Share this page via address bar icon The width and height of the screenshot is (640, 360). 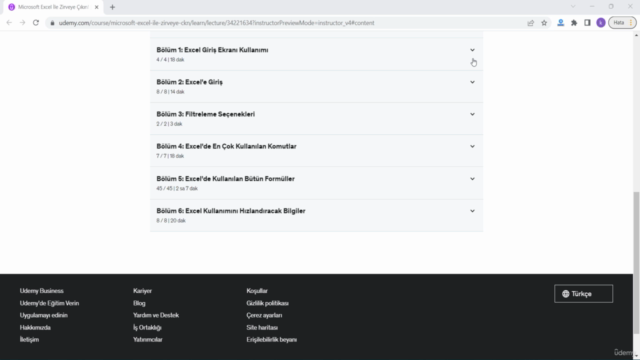pos(531,23)
